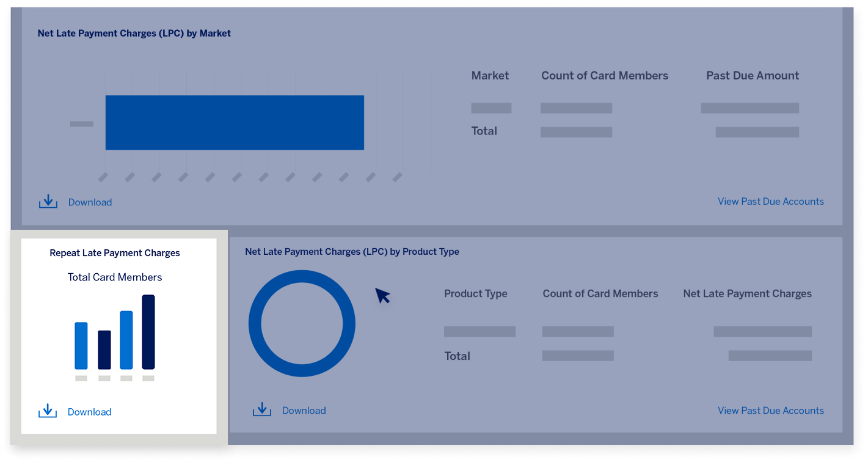This screenshot has width=868, height=462.
Task: Select the Total row in the Product Type table
Action: click(x=457, y=356)
